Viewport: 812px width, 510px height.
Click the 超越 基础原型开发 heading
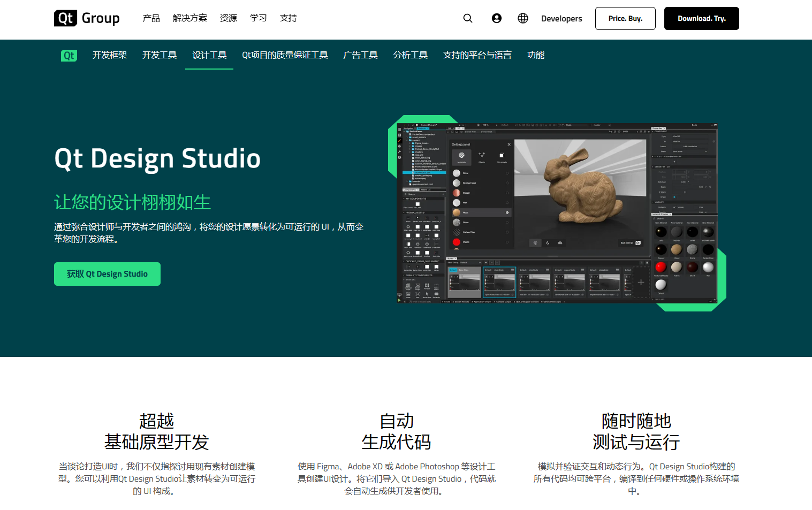[156, 431]
